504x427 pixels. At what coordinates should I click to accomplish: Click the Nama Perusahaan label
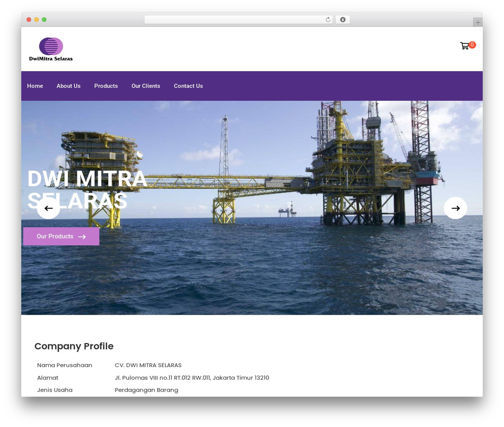pyautogui.click(x=65, y=365)
